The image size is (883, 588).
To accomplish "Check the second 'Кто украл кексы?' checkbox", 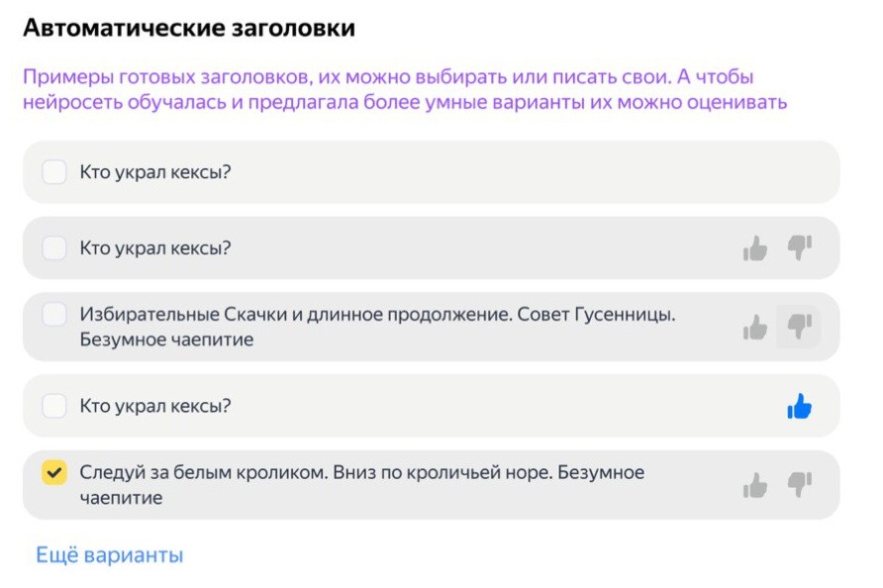I will click(x=54, y=247).
